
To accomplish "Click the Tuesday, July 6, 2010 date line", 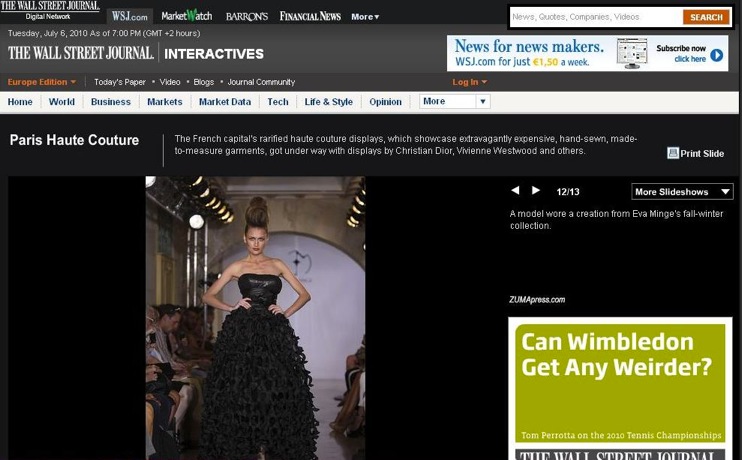I will pyautogui.click(x=104, y=33).
